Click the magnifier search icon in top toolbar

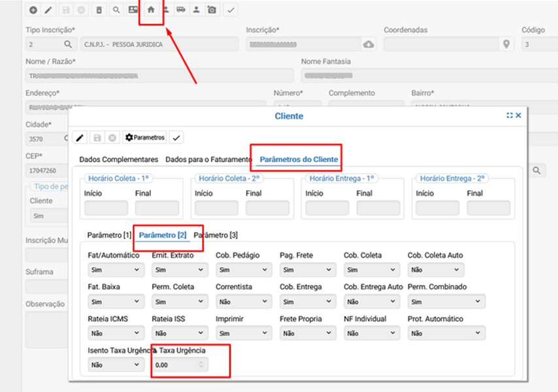tap(116, 10)
